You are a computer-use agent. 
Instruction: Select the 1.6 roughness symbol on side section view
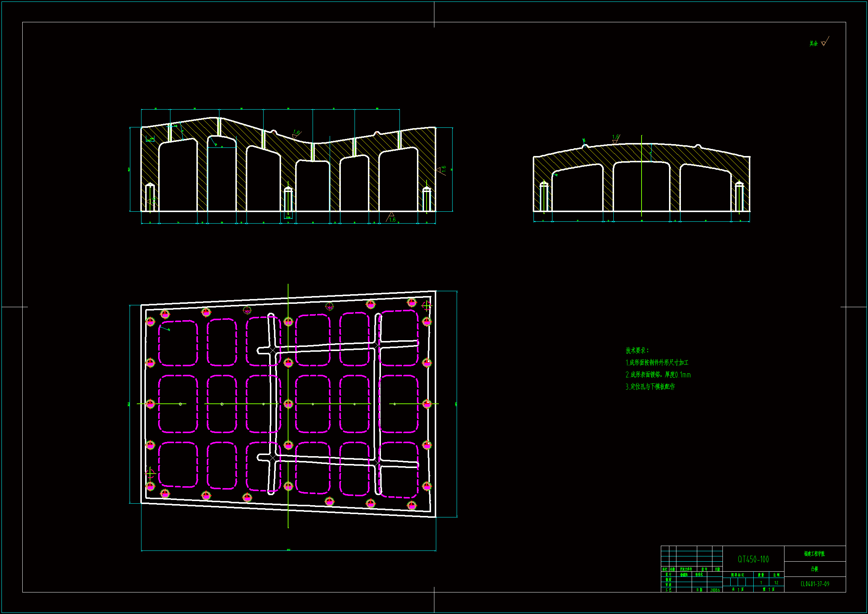[616, 139]
